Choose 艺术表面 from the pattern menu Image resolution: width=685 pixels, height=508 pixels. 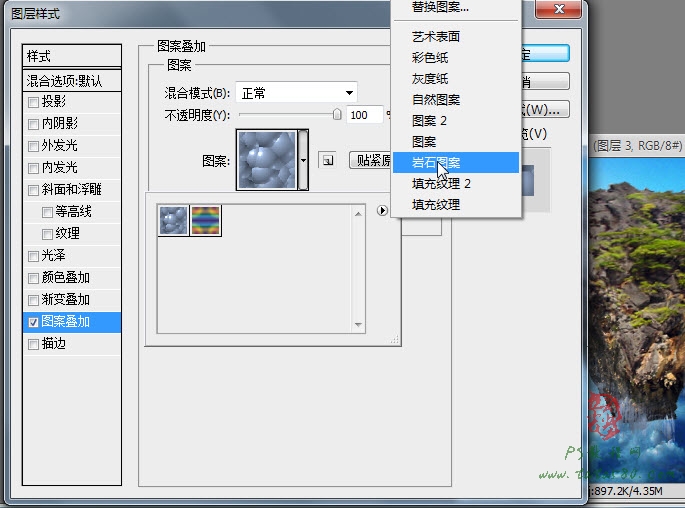click(x=456, y=37)
